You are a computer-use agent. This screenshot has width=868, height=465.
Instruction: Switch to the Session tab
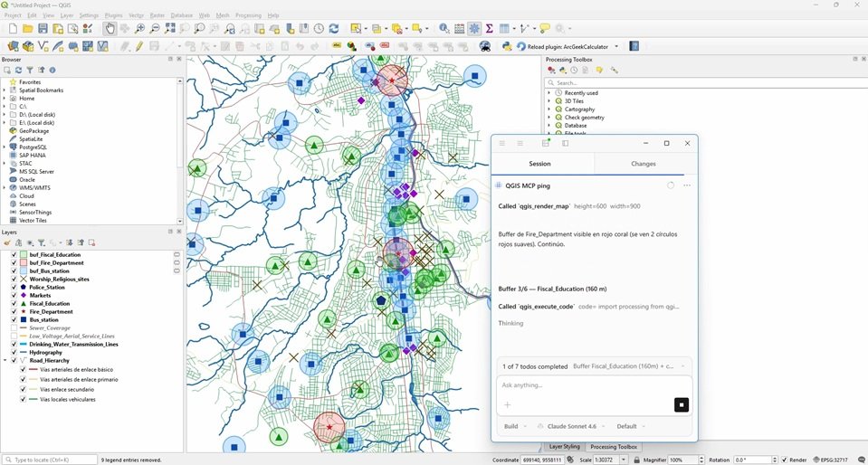pos(539,164)
